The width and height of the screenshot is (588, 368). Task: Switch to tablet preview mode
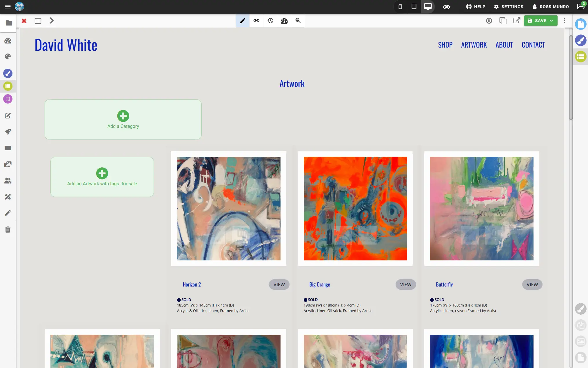(414, 6)
